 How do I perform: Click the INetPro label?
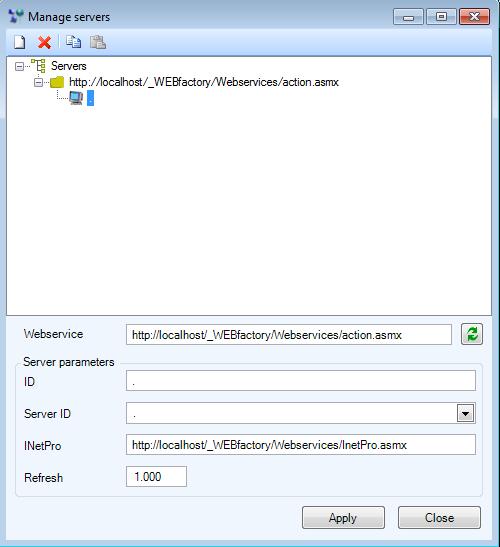pos(43,445)
